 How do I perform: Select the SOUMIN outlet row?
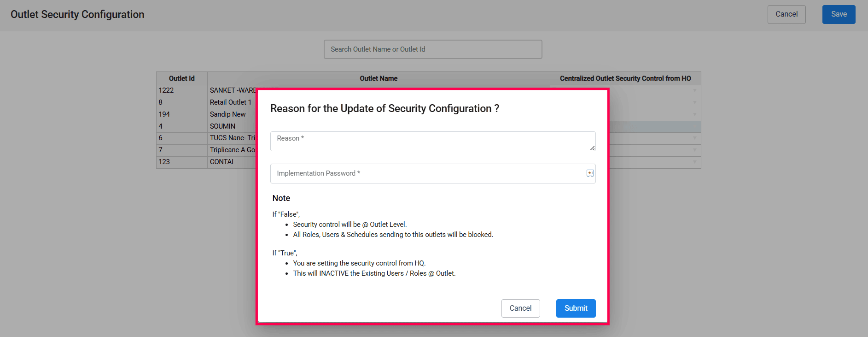(222, 126)
